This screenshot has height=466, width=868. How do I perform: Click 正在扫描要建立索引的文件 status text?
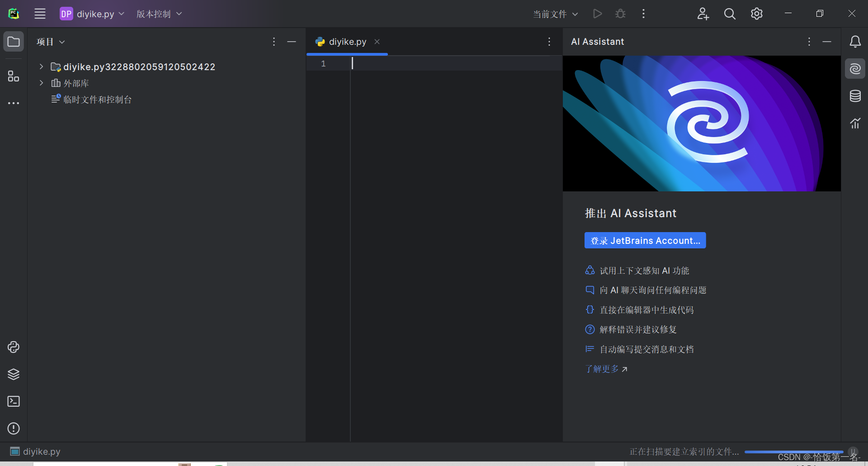tap(684, 452)
